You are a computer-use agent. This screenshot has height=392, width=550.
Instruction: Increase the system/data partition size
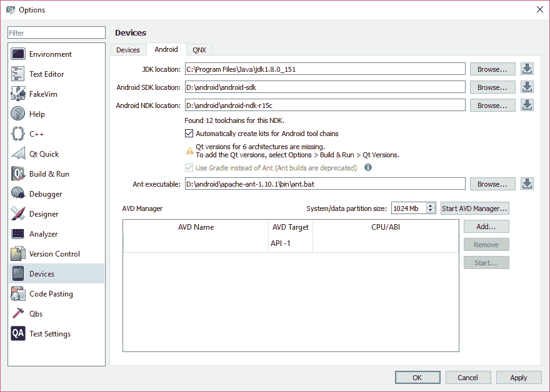(x=431, y=205)
